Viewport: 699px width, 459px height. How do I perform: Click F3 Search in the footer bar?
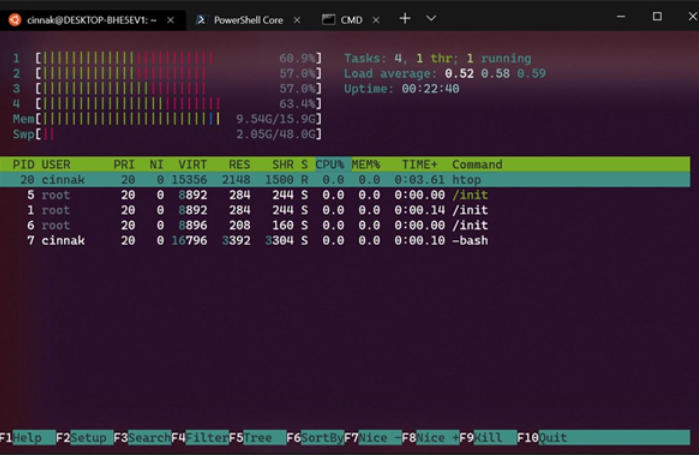coord(142,438)
